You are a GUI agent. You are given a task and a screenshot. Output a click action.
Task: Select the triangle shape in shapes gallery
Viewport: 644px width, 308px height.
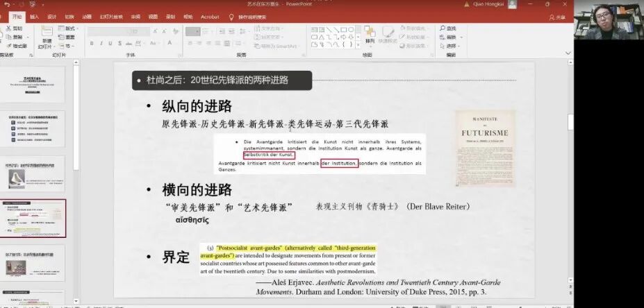click(322, 37)
